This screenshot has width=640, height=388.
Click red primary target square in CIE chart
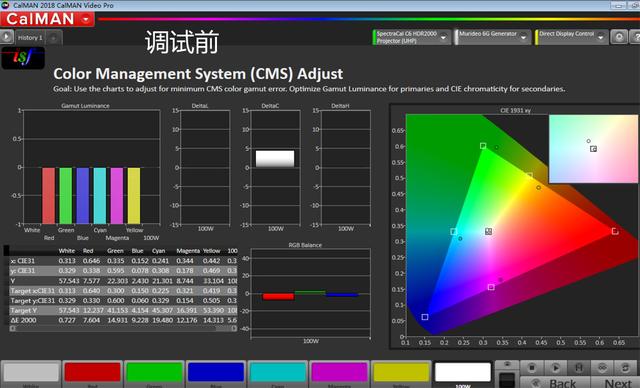(615, 231)
